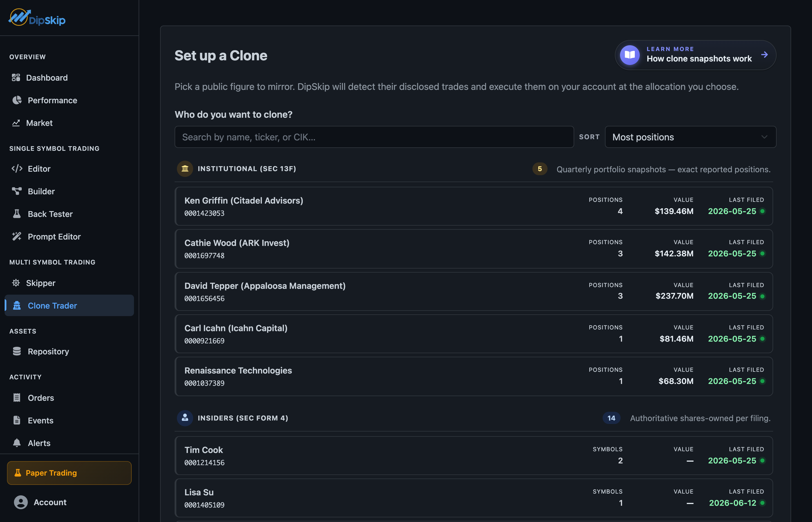Select Ken Griffin (Citadel Advisors) card
Screen dimensions: 812x522
[x=474, y=206]
